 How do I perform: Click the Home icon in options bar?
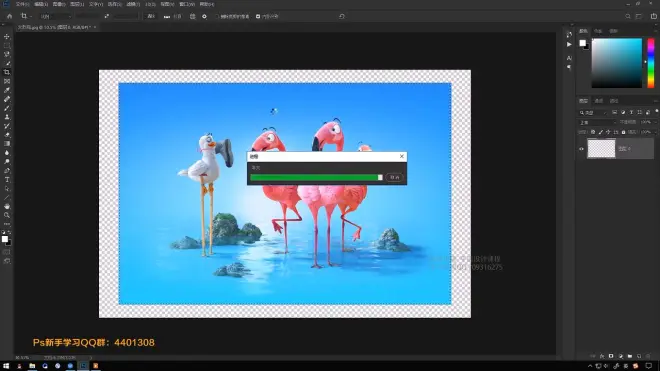[x=9, y=16]
